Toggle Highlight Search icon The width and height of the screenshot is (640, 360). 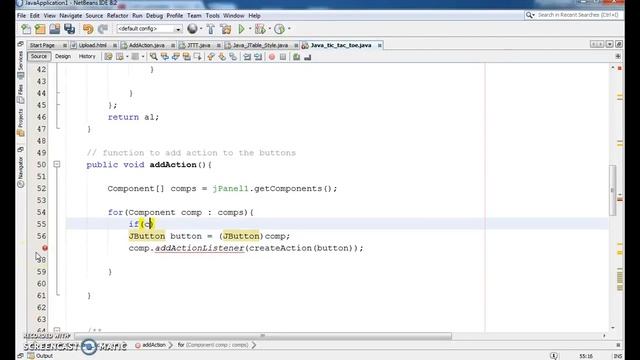pyautogui.click(x=187, y=57)
